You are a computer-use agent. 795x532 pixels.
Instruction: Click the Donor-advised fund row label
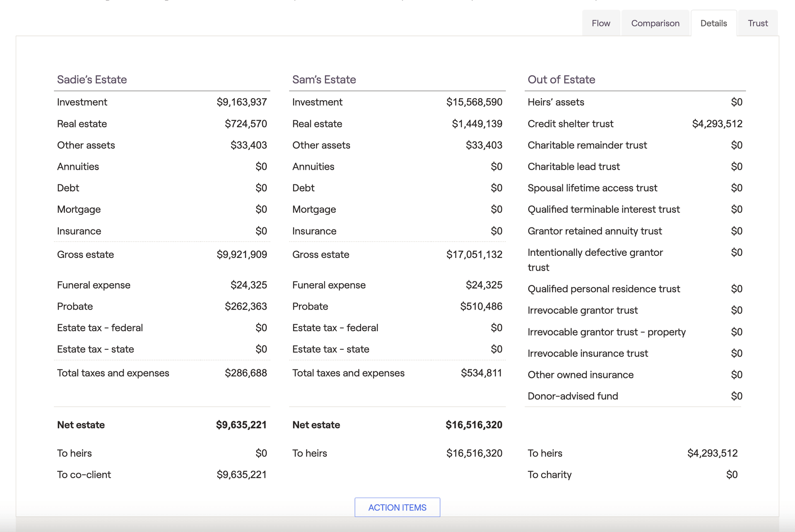pyautogui.click(x=573, y=396)
